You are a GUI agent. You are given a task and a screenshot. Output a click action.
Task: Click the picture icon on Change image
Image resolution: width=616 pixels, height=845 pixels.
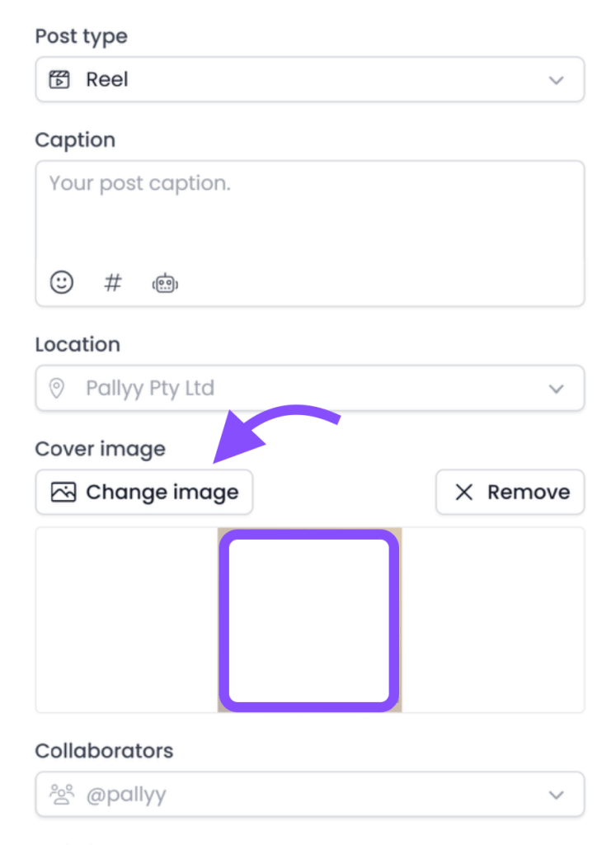pyautogui.click(x=63, y=493)
